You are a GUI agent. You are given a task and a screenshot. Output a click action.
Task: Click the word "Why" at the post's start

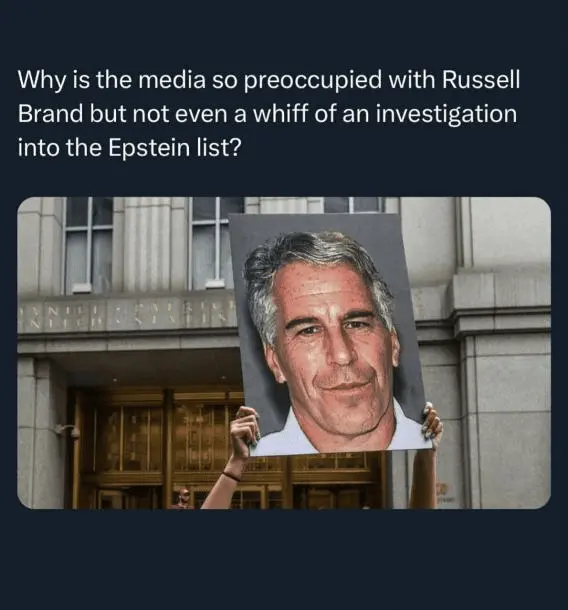[x=41, y=81]
